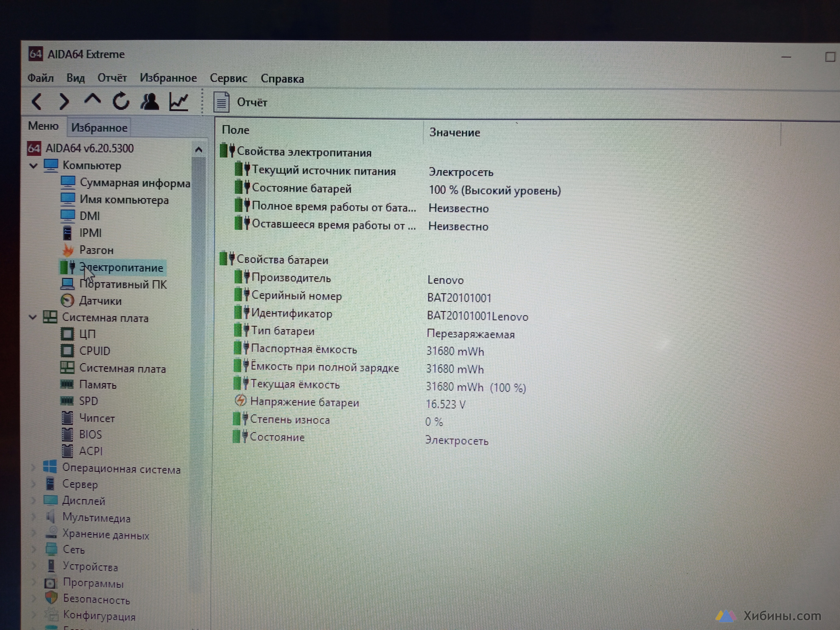The image size is (840, 630).
Task: Click the IPMI server icon
Action: point(67,233)
